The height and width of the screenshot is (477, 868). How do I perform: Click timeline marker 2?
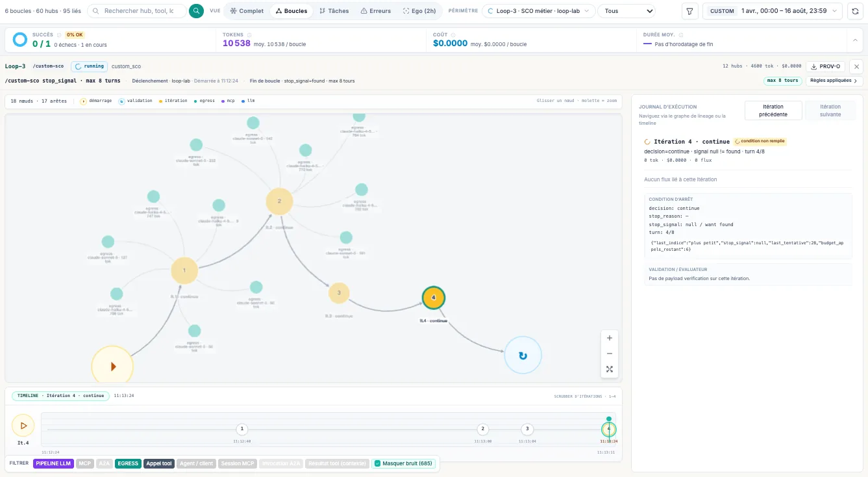click(x=482, y=429)
